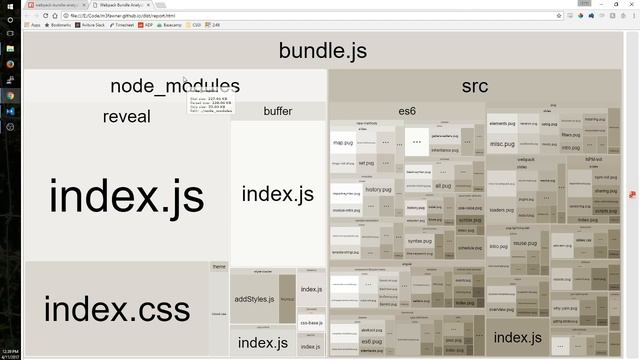Click the index.css block

coord(117,309)
